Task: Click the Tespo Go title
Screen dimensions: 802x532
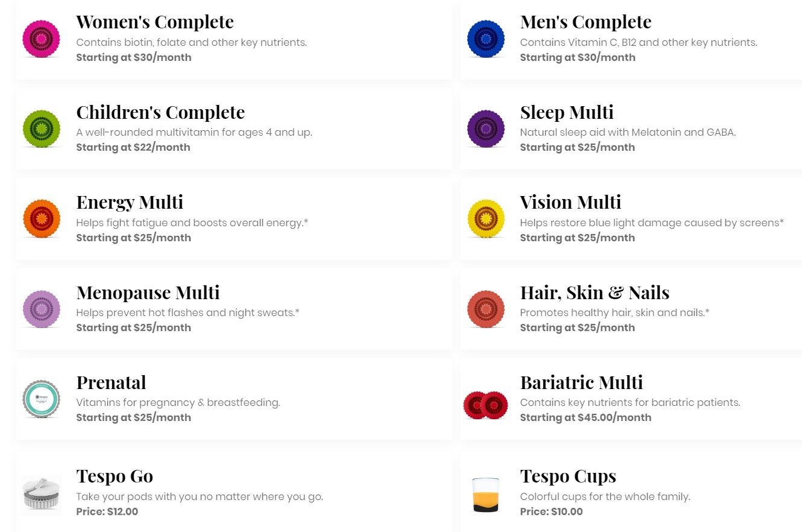Action: pos(115,476)
